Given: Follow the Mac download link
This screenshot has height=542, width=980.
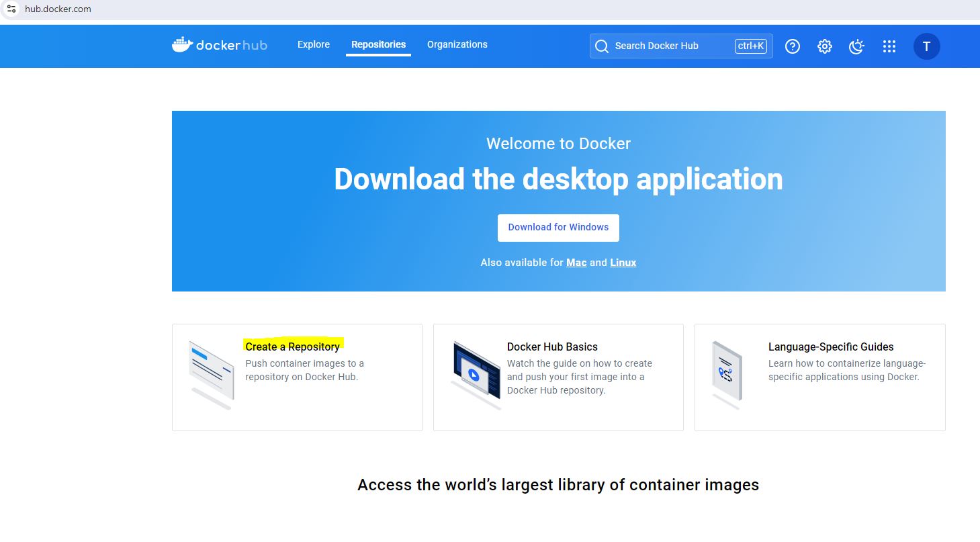Looking at the screenshot, I should pos(576,263).
